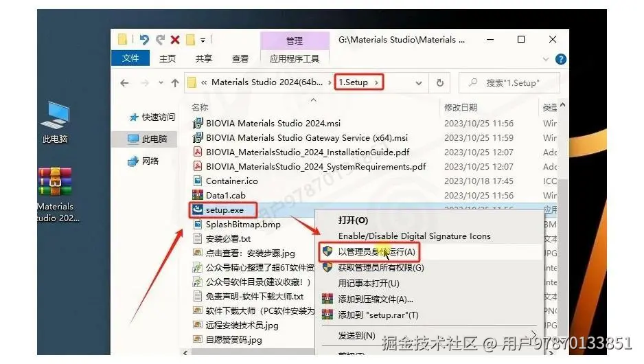644x364 pixels.
Task: Go up one folder level arrow
Action: 175,83
